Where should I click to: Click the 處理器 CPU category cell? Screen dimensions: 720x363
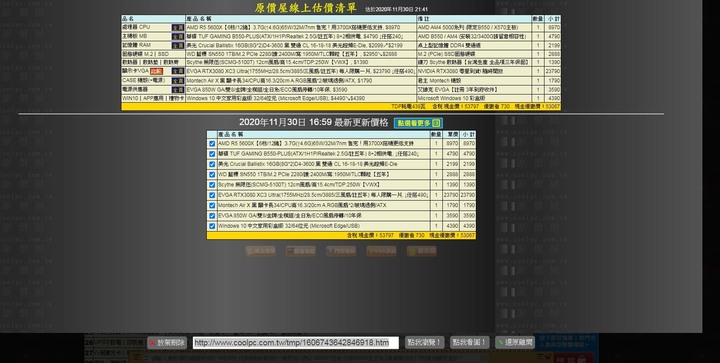(153, 28)
